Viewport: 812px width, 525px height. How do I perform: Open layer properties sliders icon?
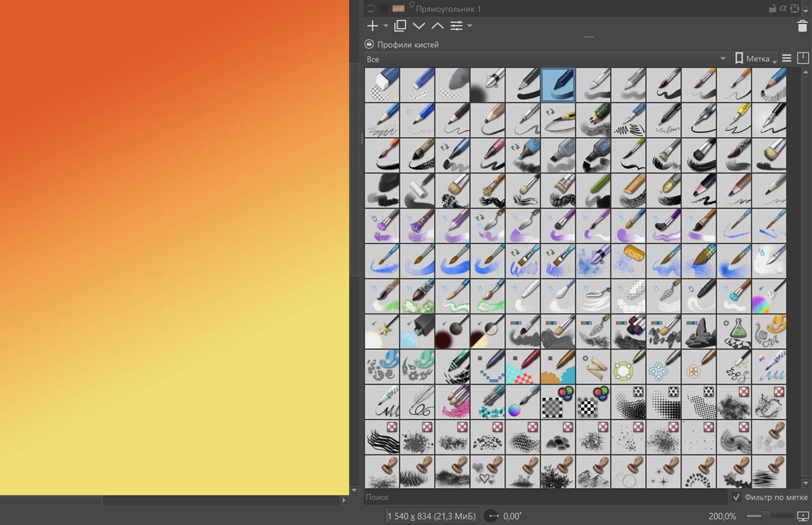point(457,26)
